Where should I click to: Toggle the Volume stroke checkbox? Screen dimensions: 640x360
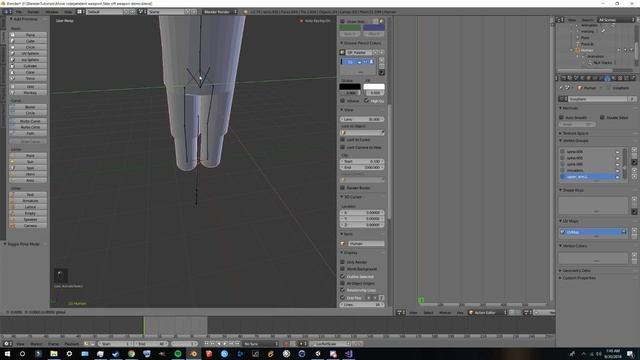(x=343, y=100)
